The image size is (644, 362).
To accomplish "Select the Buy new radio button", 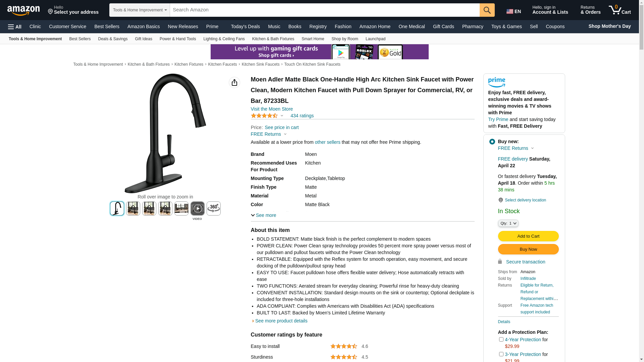I will point(492,142).
